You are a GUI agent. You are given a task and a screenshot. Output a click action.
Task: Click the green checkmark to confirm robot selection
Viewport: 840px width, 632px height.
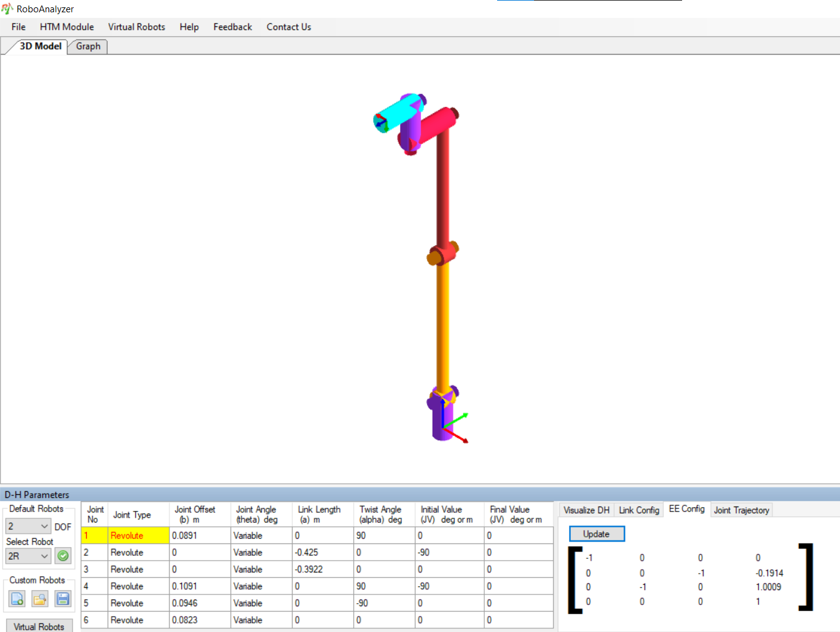tap(63, 556)
